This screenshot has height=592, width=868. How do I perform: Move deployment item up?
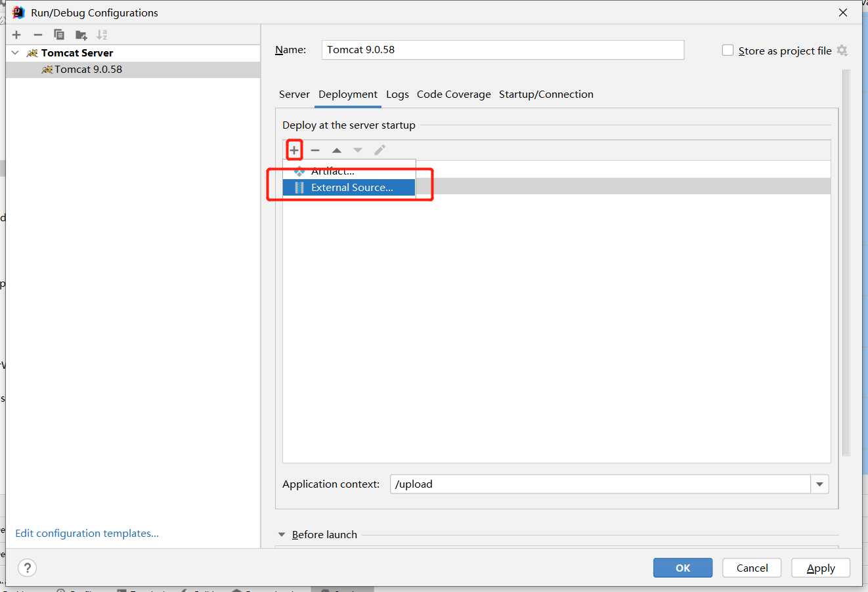tap(337, 150)
